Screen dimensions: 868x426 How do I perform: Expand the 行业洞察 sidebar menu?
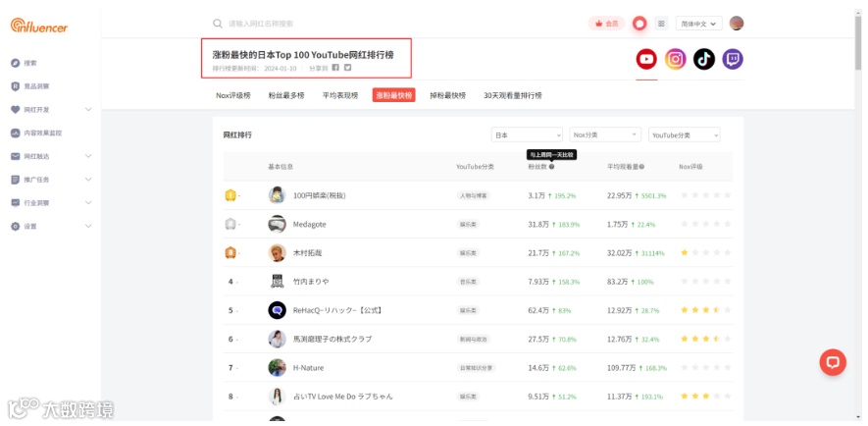tap(88, 203)
